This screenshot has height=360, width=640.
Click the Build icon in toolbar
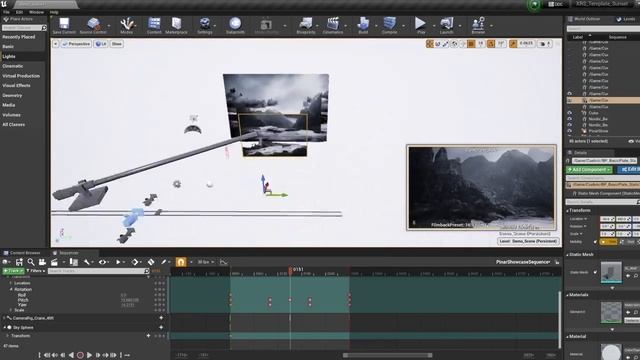[x=363, y=25]
